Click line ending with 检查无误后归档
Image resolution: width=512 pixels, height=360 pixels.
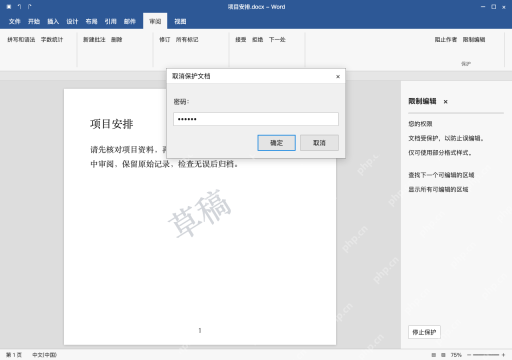click(x=164, y=164)
